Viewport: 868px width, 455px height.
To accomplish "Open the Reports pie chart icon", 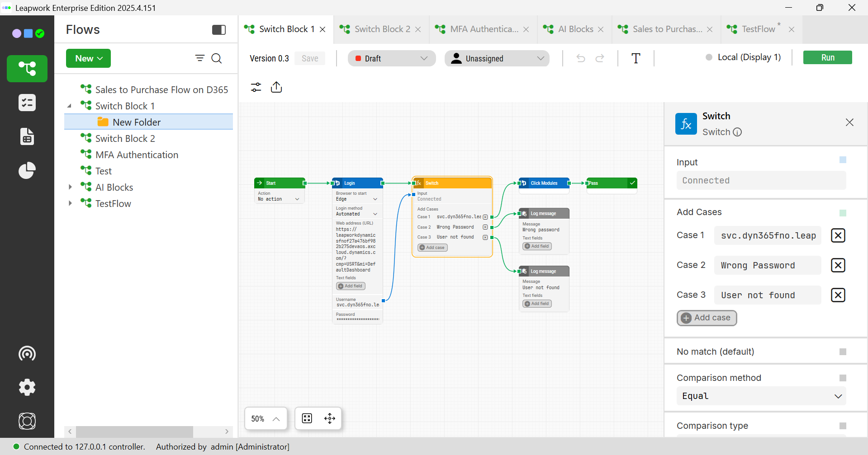I will (27, 171).
